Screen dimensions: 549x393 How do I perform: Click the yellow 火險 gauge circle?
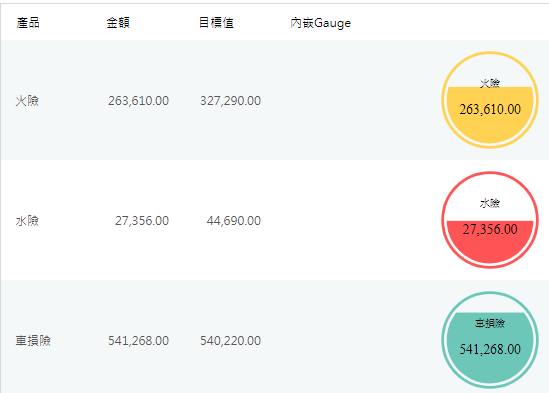tap(490, 100)
